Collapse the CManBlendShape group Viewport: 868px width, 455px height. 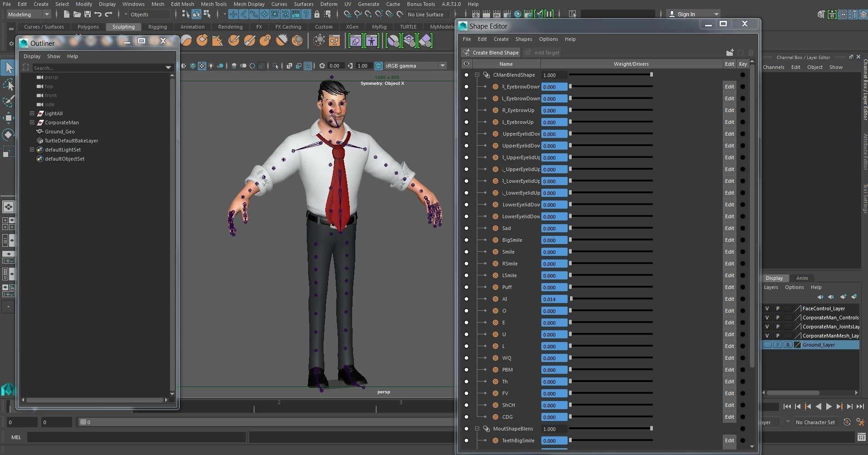tap(477, 75)
